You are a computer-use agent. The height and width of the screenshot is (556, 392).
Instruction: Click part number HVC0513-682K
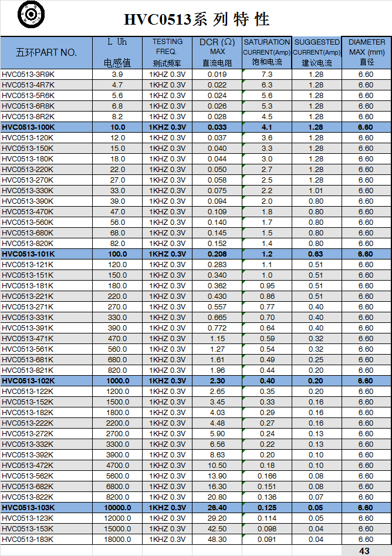(28, 487)
